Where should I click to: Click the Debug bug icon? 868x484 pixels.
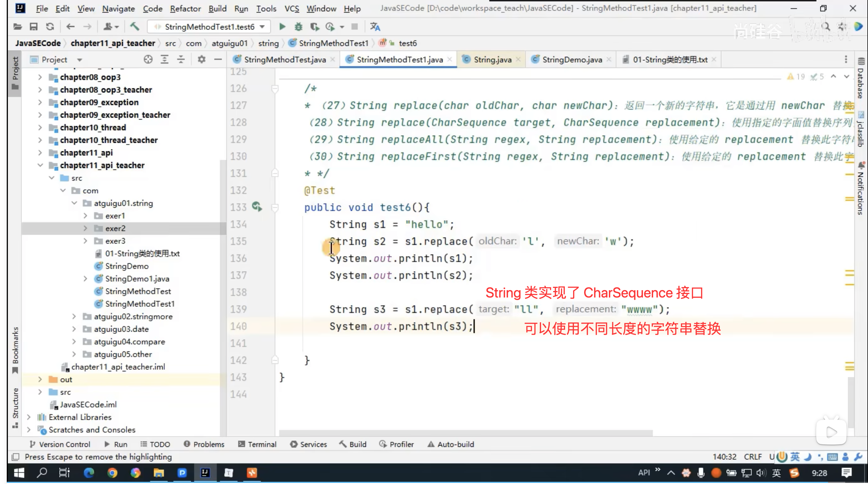pyautogui.click(x=299, y=27)
